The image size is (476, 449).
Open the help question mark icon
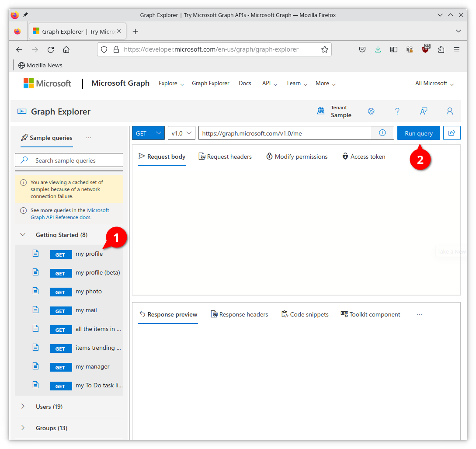(397, 111)
